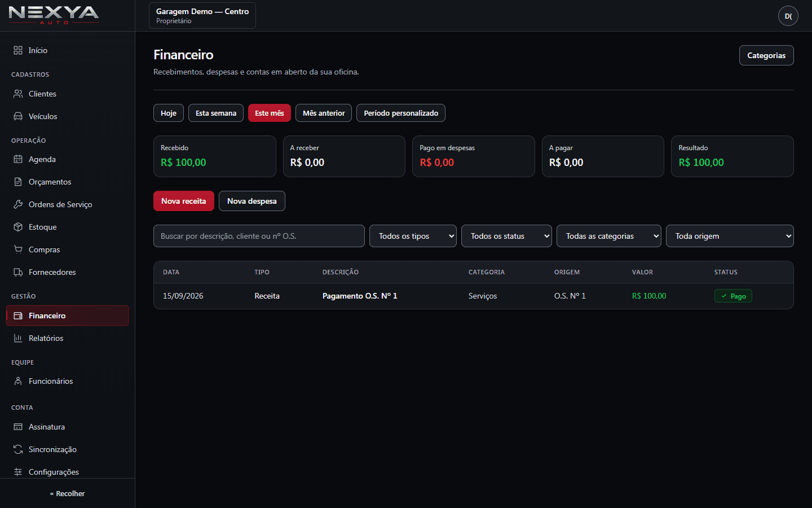Click the Configurações sliders icon
This screenshot has width=812, height=508.
[18, 472]
